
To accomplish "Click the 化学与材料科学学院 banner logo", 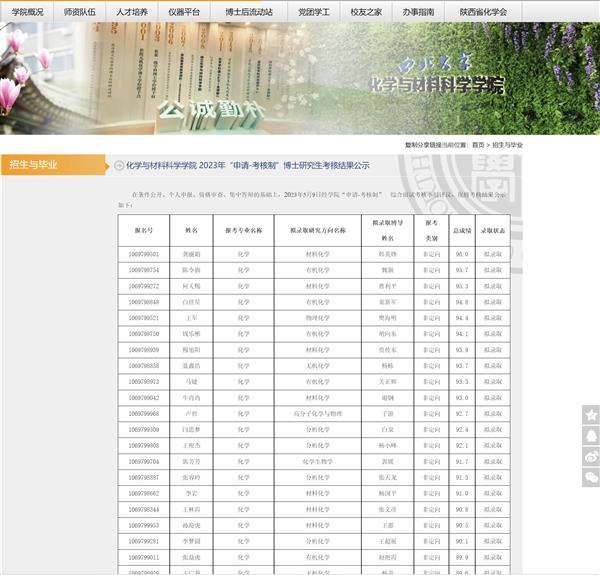I will pos(435,80).
